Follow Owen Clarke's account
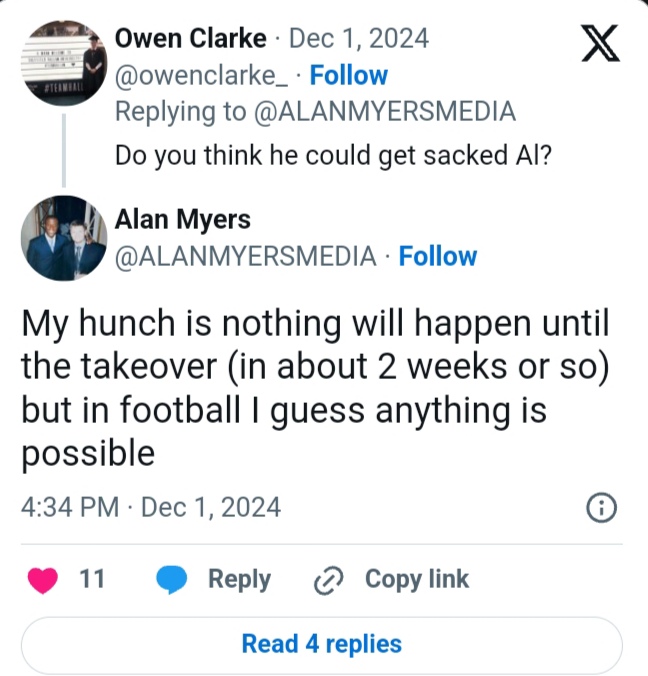This screenshot has width=648, height=676. click(349, 75)
